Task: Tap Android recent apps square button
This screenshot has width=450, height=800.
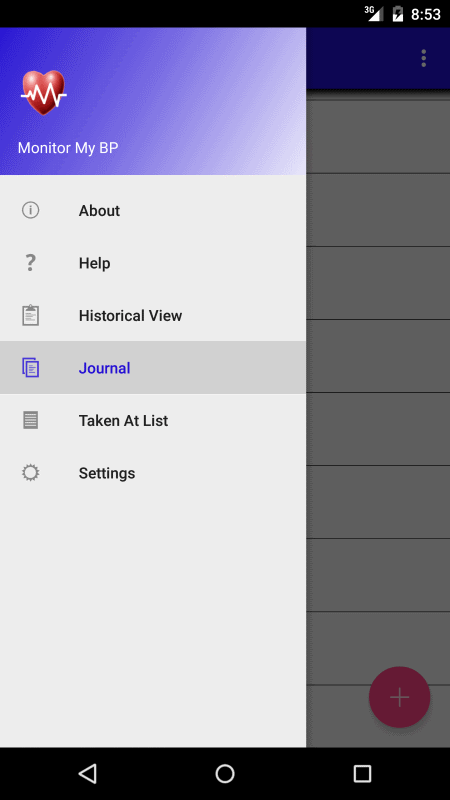Action: [362, 773]
